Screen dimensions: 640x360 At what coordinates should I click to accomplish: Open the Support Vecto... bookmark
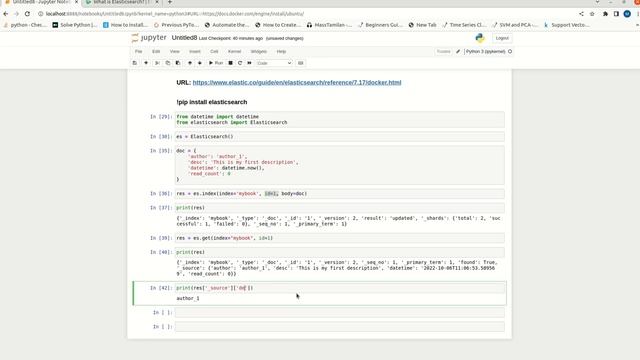pyautogui.click(x=567, y=25)
